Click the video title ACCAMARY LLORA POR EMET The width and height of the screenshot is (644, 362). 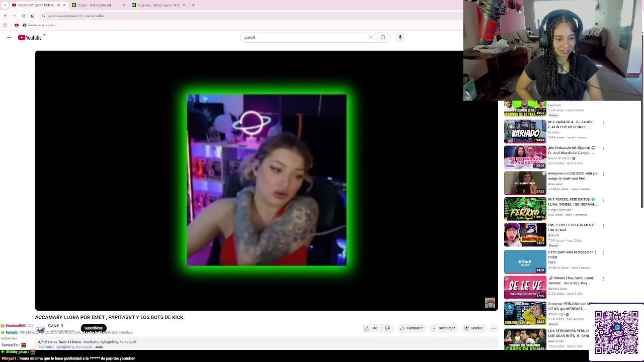[x=110, y=317]
